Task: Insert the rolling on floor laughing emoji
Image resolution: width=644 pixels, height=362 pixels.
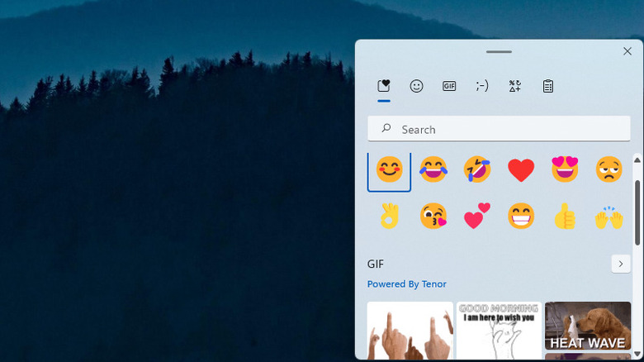Action: click(477, 169)
